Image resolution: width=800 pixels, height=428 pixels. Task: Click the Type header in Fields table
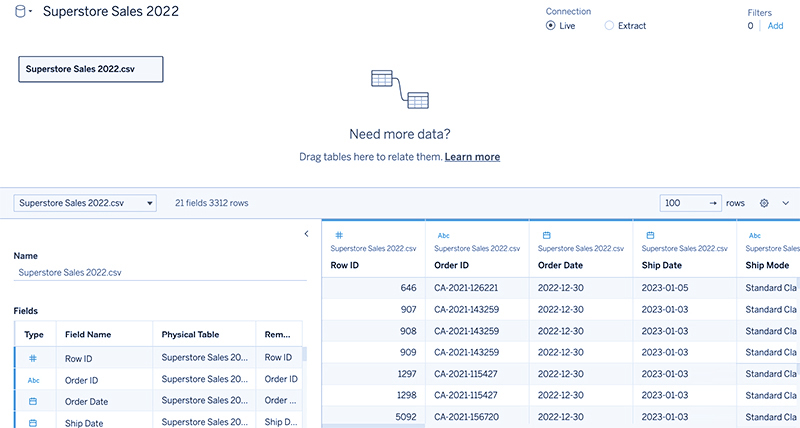[x=34, y=335]
